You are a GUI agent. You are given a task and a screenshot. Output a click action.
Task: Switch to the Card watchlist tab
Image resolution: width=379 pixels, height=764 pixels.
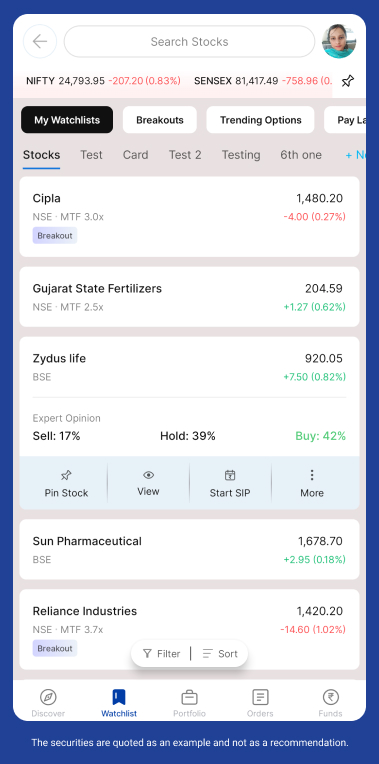tap(135, 155)
